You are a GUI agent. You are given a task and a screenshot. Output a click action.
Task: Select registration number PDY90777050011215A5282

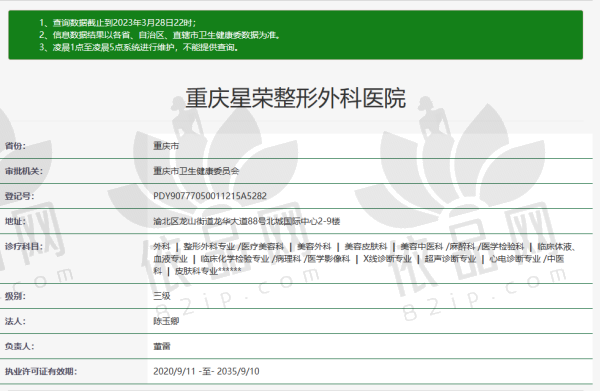click(x=210, y=196)
